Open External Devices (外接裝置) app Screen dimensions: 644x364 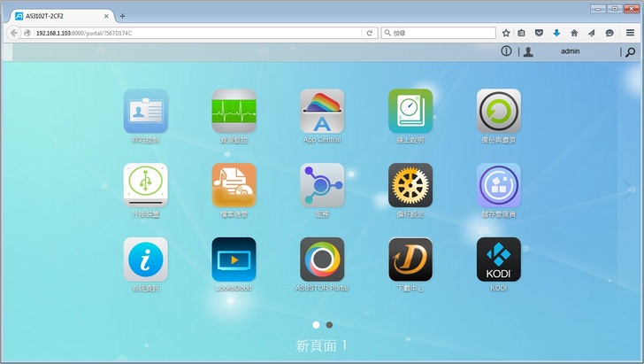click(145, 185)
